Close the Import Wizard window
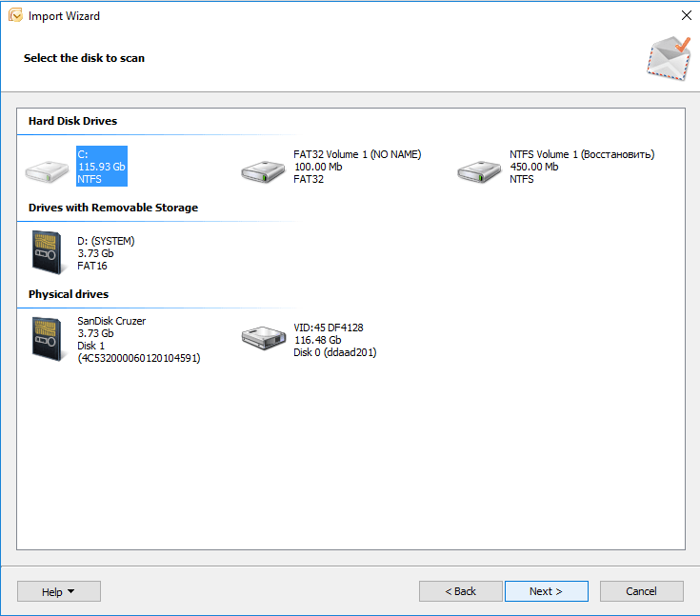This screenshot has height=616, width=700. (686, 15)
